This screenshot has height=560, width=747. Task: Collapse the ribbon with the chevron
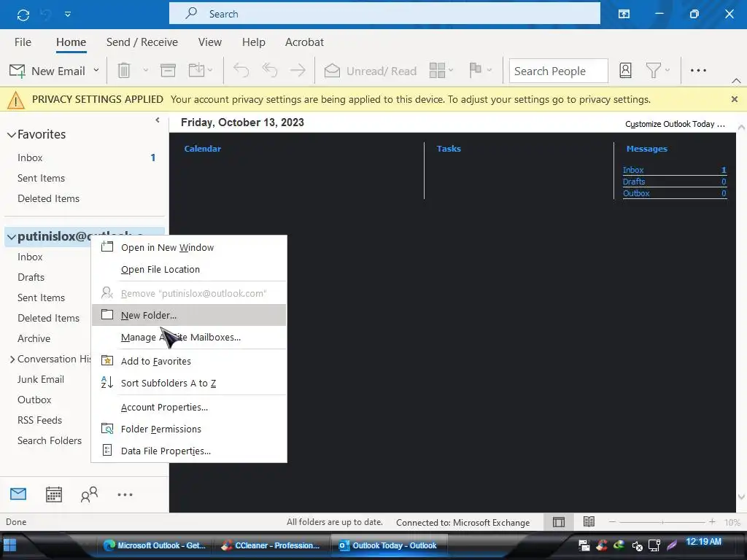(736, 80)
